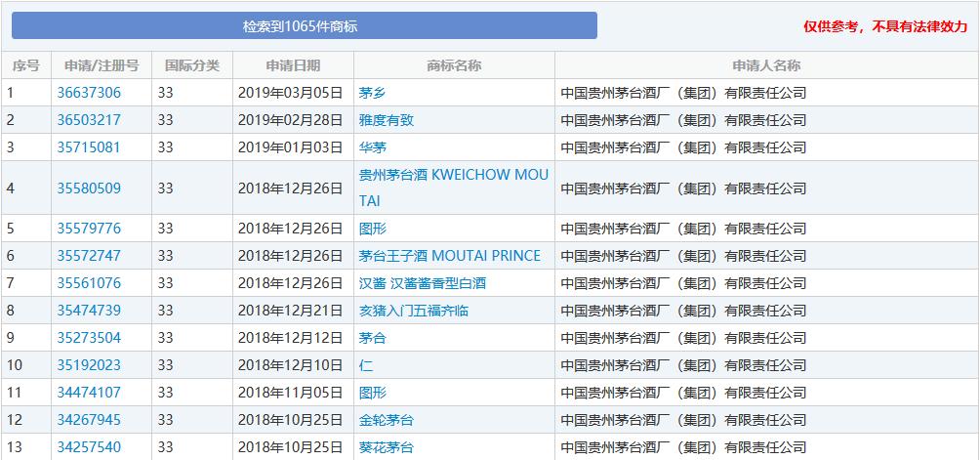
Task: Open registration number 34267945
Action: (x=89, y=419)
